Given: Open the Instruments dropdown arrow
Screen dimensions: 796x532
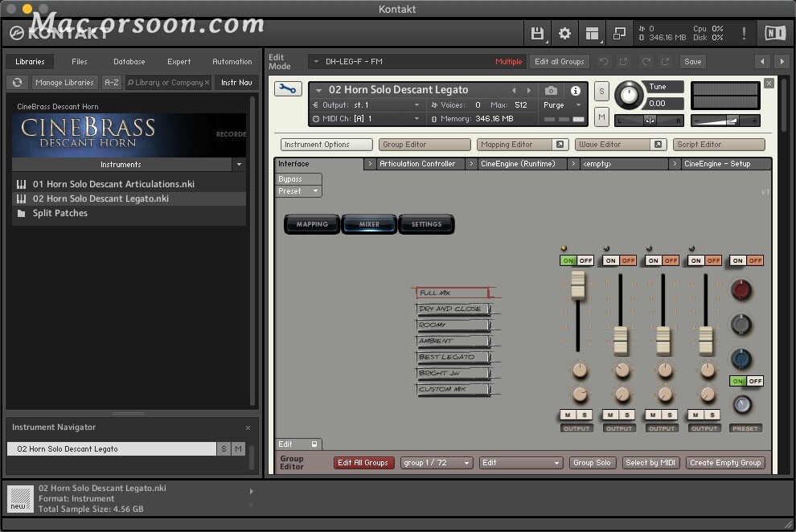Looking at the screenshot, I should coord(239,164).
